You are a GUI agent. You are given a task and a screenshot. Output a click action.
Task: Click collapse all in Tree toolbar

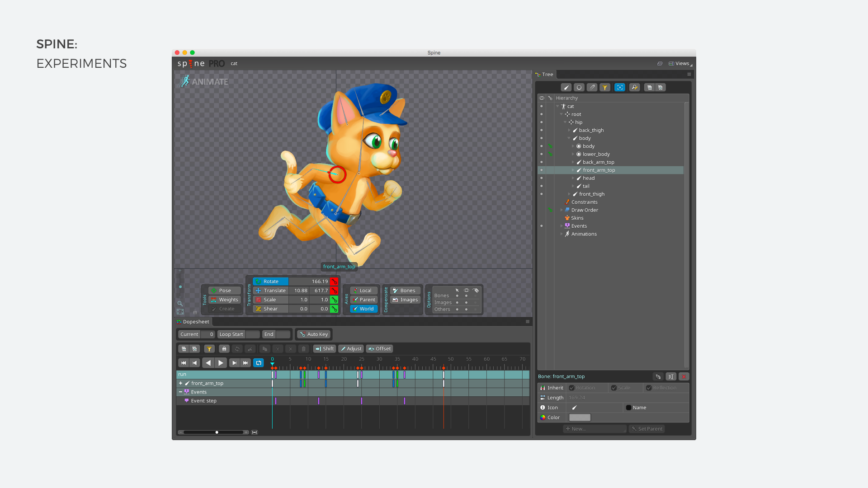(660, 88)
